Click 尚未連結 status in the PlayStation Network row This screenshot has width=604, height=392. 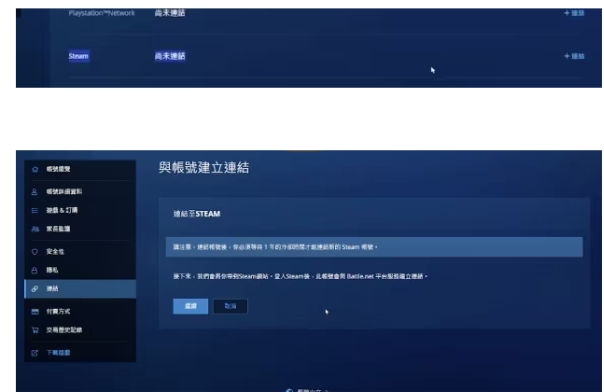coord(170,13)
